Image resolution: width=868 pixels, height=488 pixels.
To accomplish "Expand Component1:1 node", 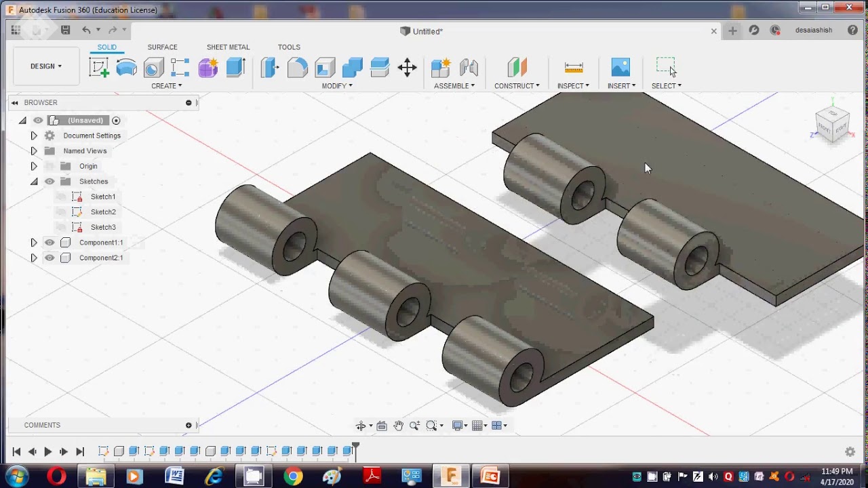I will [x=34, y=243].
